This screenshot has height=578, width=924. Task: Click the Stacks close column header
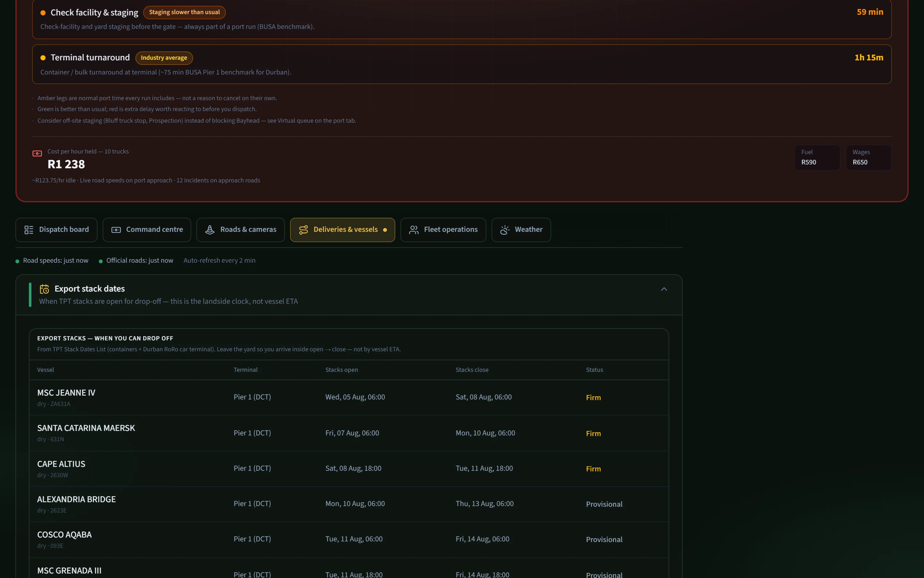pos(472,370)
